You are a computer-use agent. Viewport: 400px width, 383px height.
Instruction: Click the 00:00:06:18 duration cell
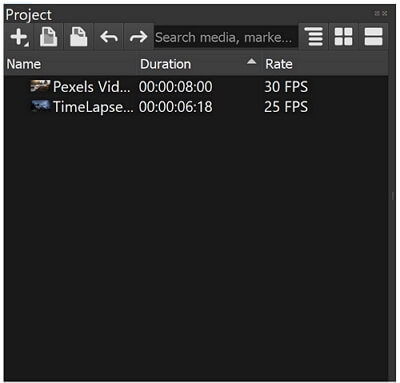pos(176,107)
